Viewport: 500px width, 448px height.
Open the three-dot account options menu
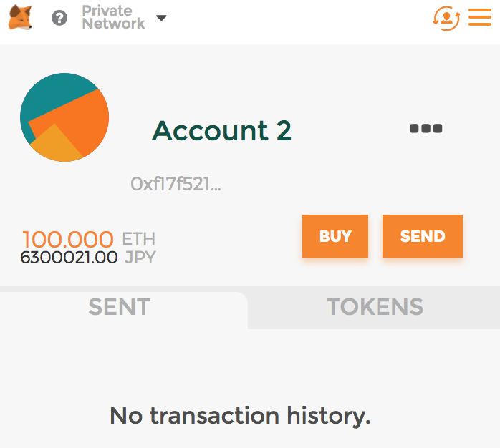click(x=426, y=129)
